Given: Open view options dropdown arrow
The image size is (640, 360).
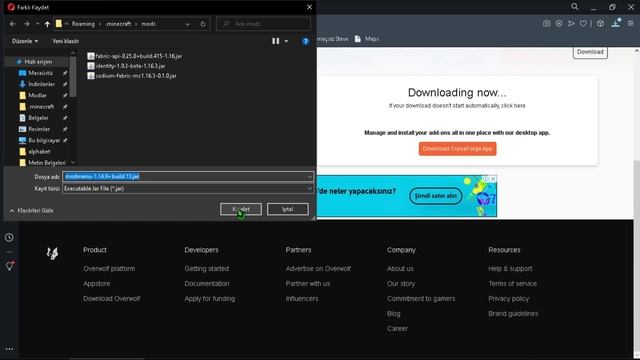Looking at the screenshot, I should [286, 41].
